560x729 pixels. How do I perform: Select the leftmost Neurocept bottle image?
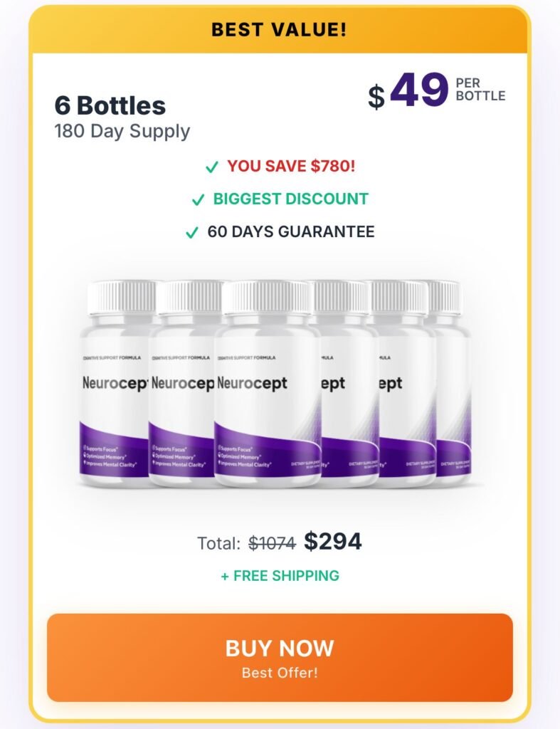tap(114, 388)
